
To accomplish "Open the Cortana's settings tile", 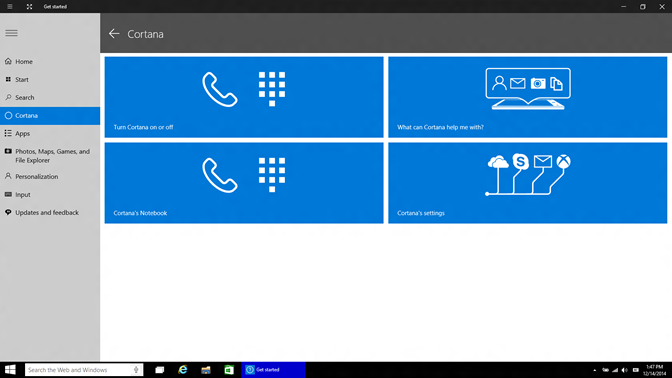I will pos(528,183).
